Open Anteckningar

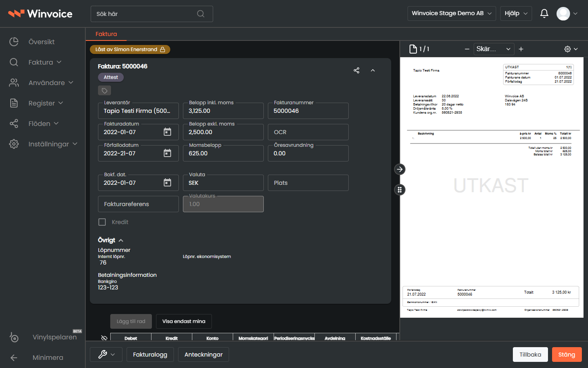tap(203, 355)
